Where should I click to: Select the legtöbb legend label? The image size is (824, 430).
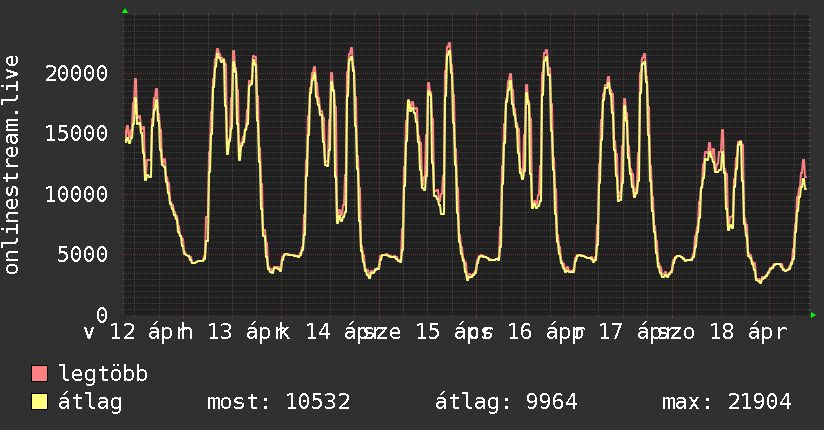[x=103, y=375]
